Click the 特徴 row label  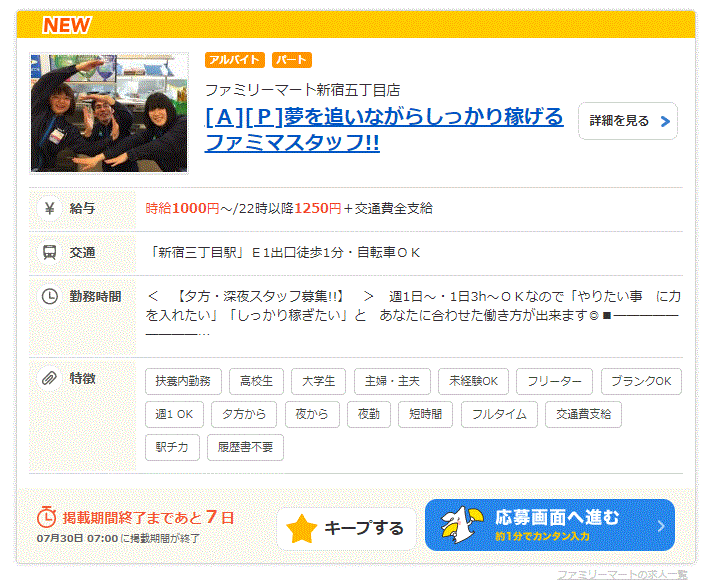[82, 378]
